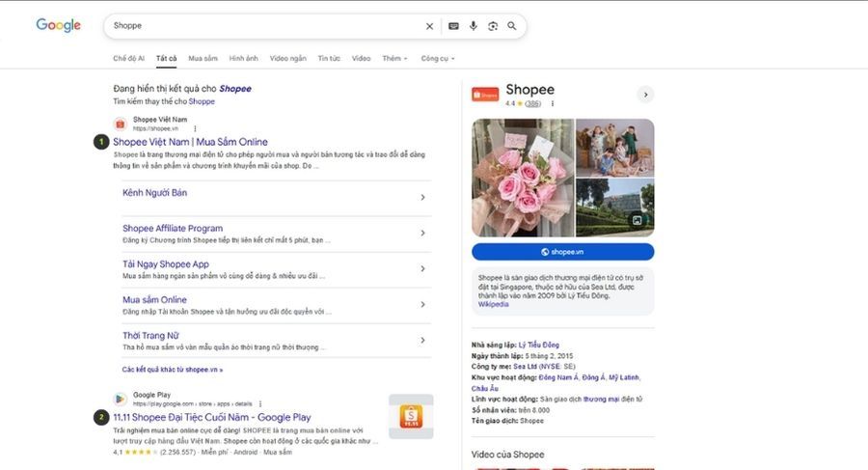Image resolution: width=868 pixels, height=470 pixels.
Task: Open the Google logo homepage
Action: click(58, 25)
